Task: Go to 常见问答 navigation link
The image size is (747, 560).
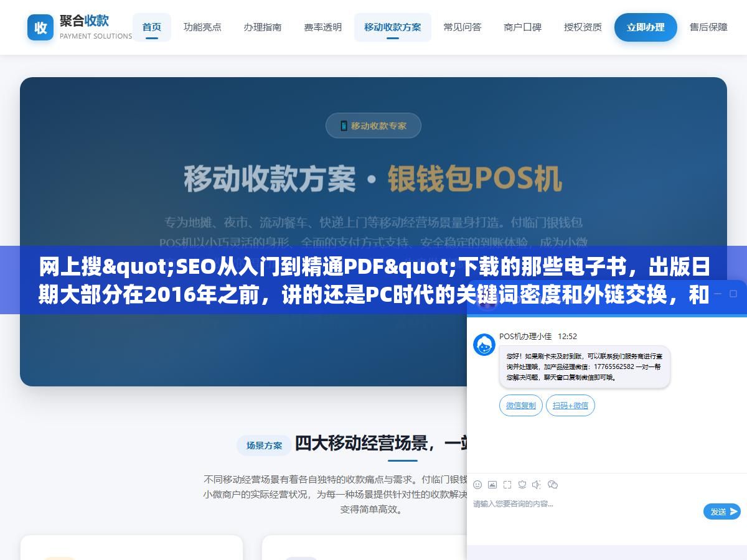Action: 463,27
